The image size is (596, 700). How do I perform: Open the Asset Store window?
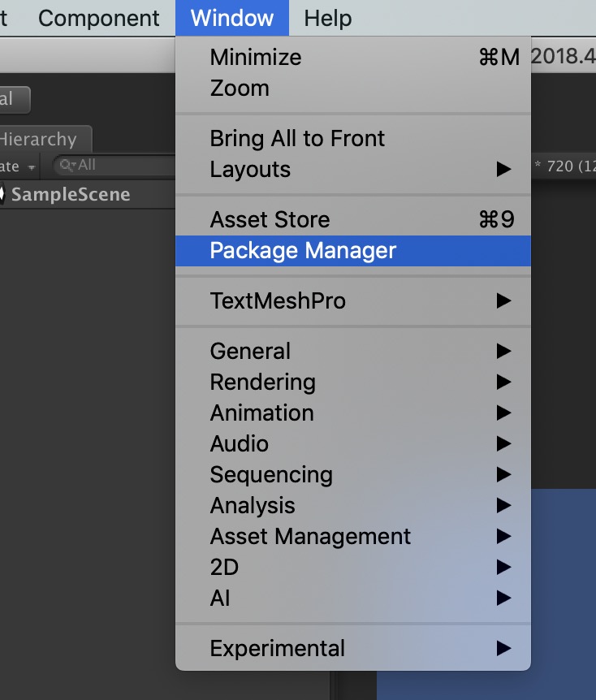click(270, 219)
